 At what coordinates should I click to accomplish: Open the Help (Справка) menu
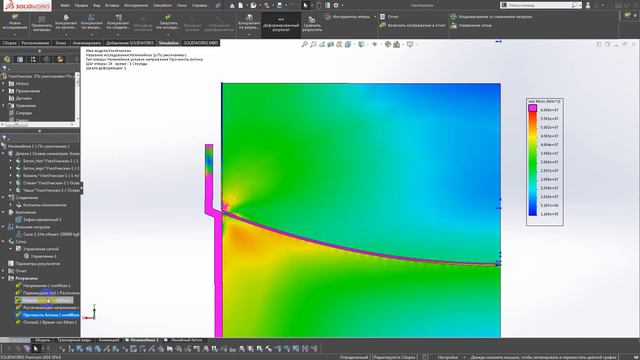pos(200,6)
